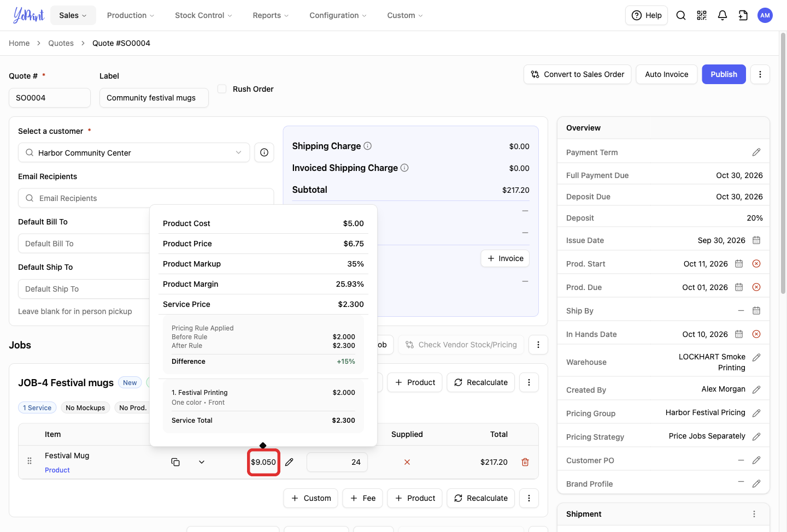Open quote more options kebab menu

[x=760, y=74]
